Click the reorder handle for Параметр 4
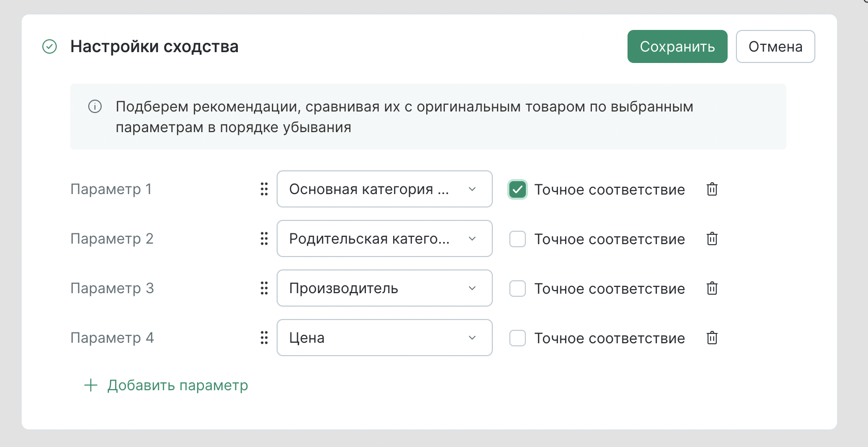Viewport: 868px width, 447px height. (x=264, y=338)
